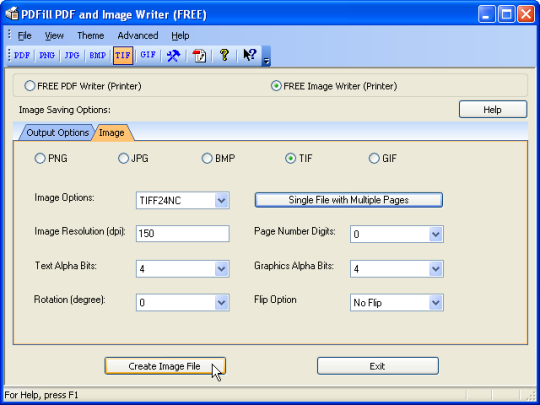
Task: Click the menu bar grip handle
Action: click(9, 35)
